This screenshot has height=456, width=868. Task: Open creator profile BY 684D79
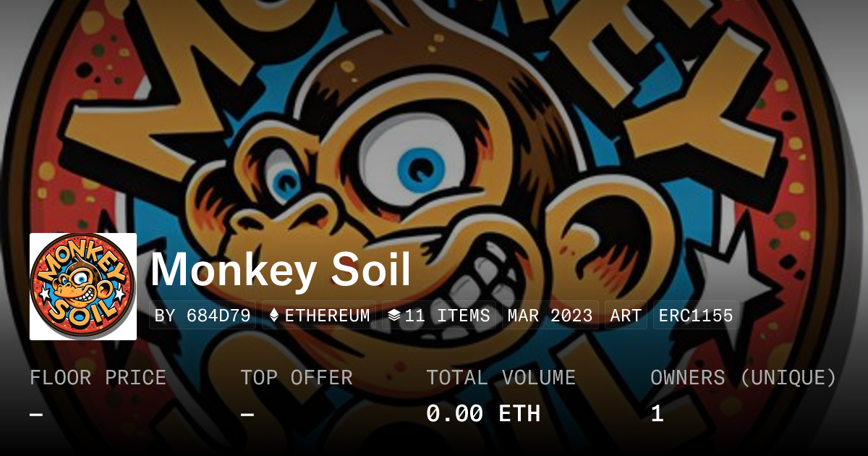tap(203, 316)
